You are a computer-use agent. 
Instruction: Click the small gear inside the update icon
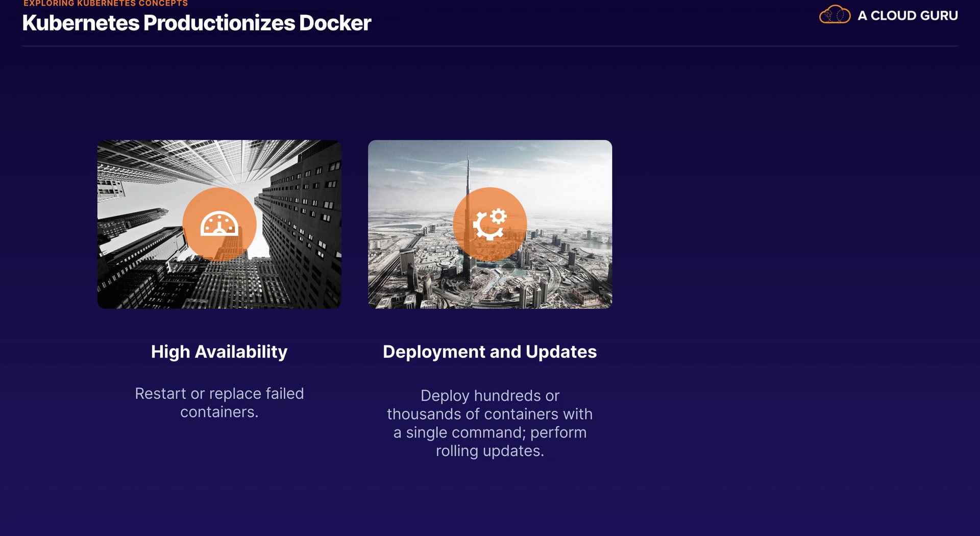(x=499, y=216)
